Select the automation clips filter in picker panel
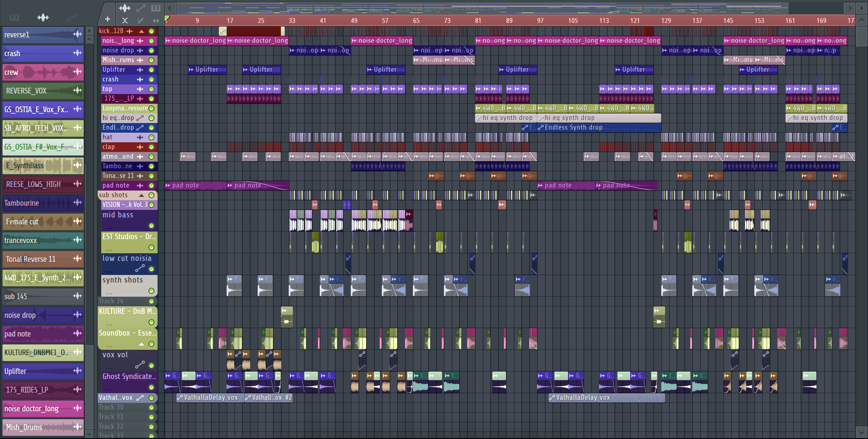868x439 pixels. pos(72,17)
